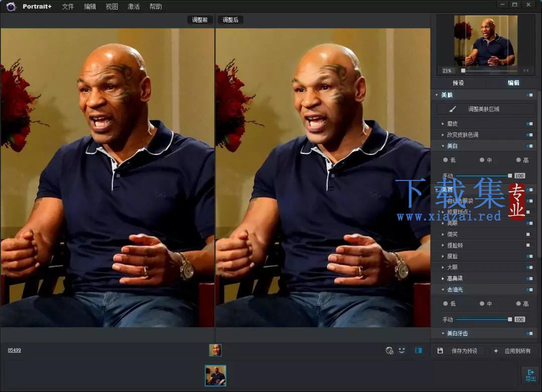Expand the 大眼 options arrow
This screenshot has height=392, width=542.
pos(443,267)
